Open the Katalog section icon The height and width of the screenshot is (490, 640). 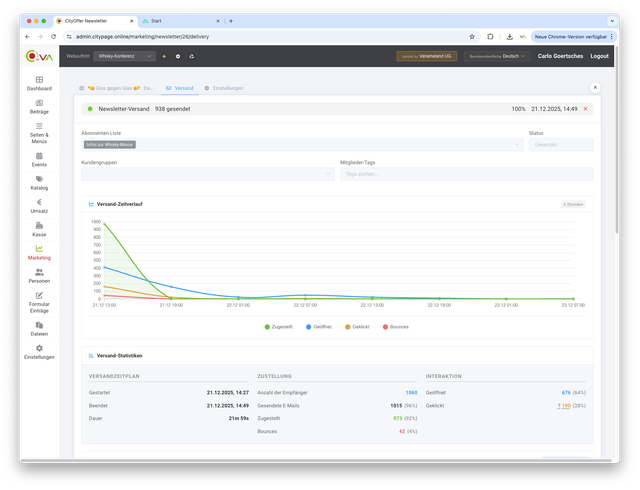39,180
